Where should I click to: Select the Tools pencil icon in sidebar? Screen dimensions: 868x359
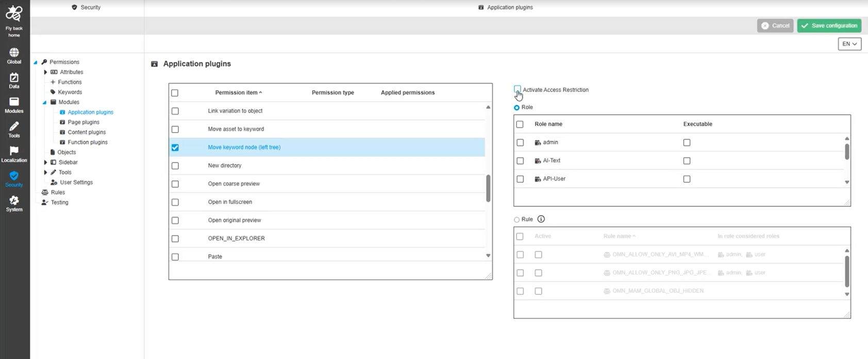[14, 127]
